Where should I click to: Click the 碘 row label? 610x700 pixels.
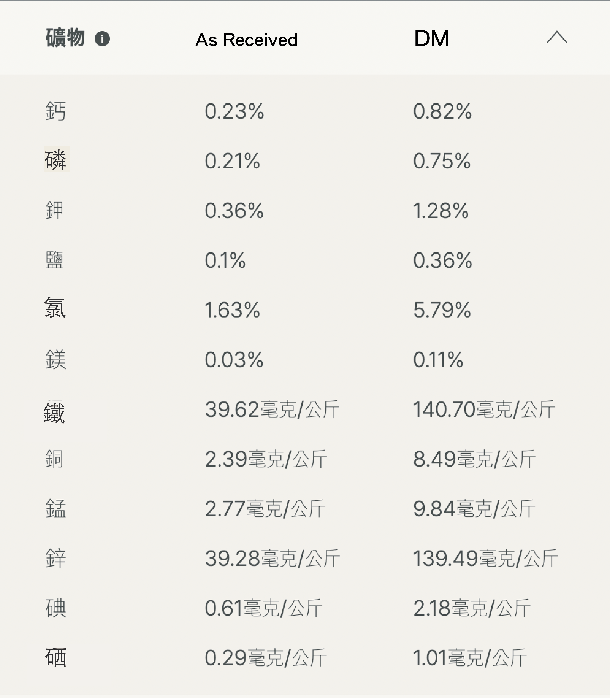56,608
